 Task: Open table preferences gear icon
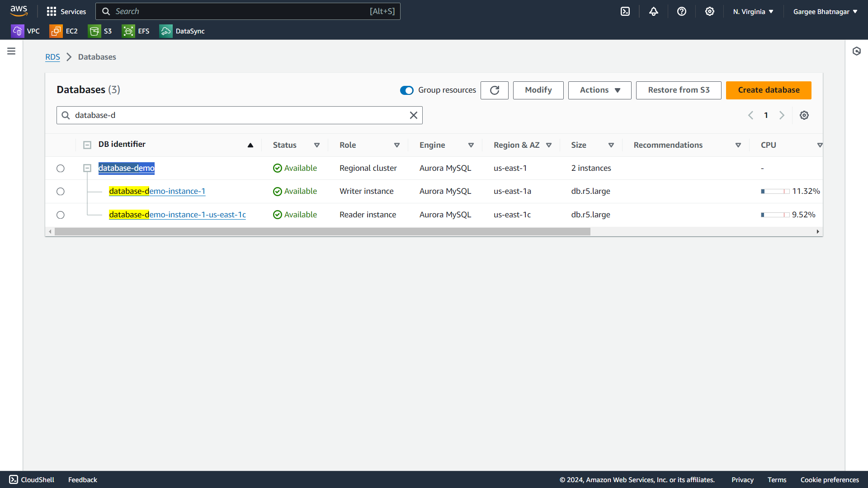(x=804, y=115)
